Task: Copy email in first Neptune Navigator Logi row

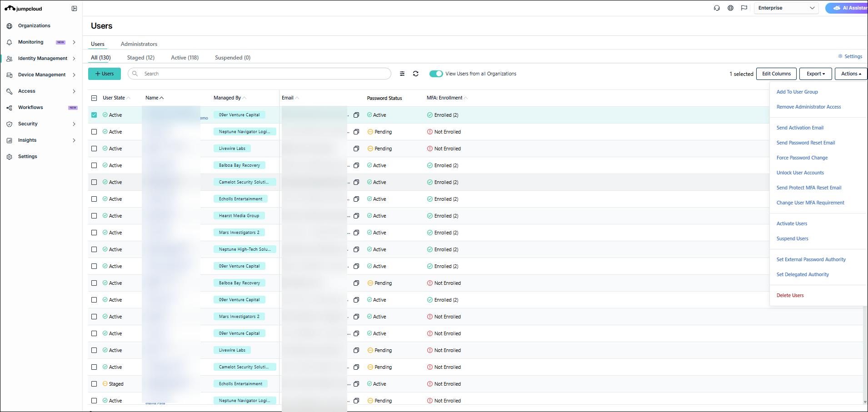Action: (356, 132)
